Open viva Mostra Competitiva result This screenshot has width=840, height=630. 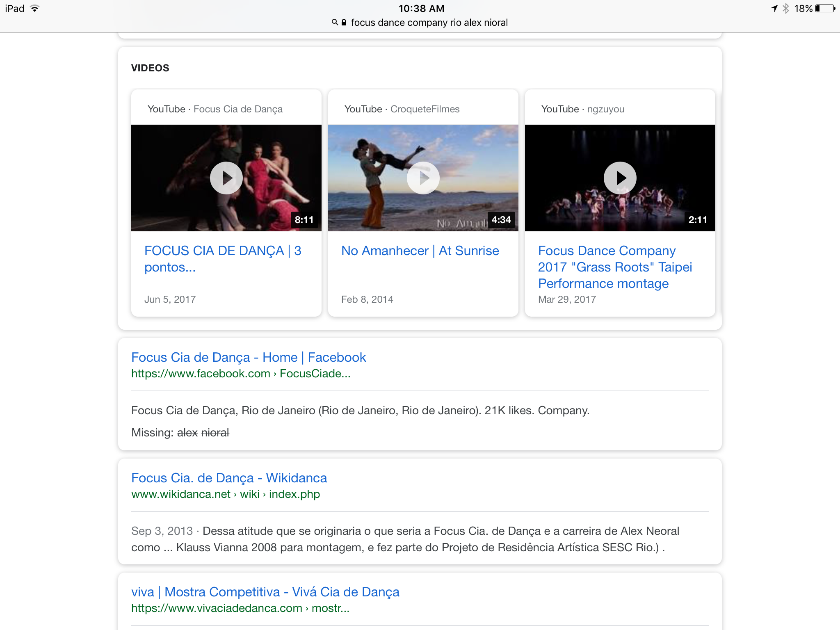click(265, 592)
